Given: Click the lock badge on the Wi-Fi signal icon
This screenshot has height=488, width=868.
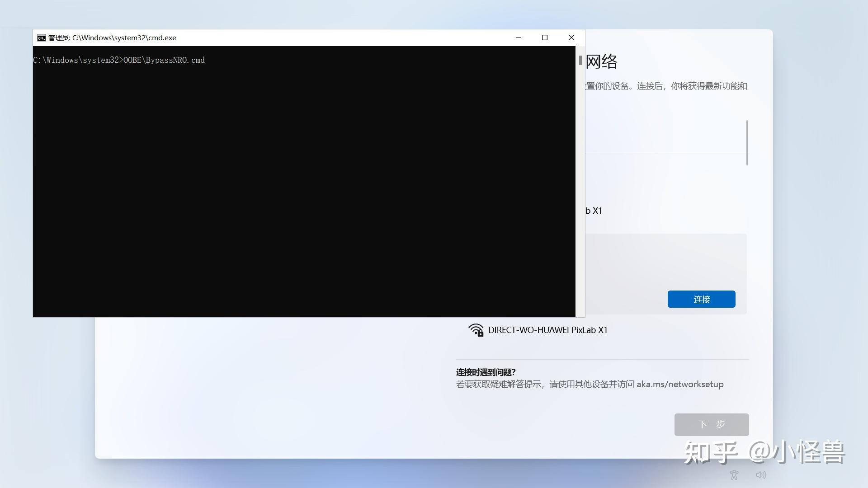Looking at the screenshot, I should (x=481, y=333).
